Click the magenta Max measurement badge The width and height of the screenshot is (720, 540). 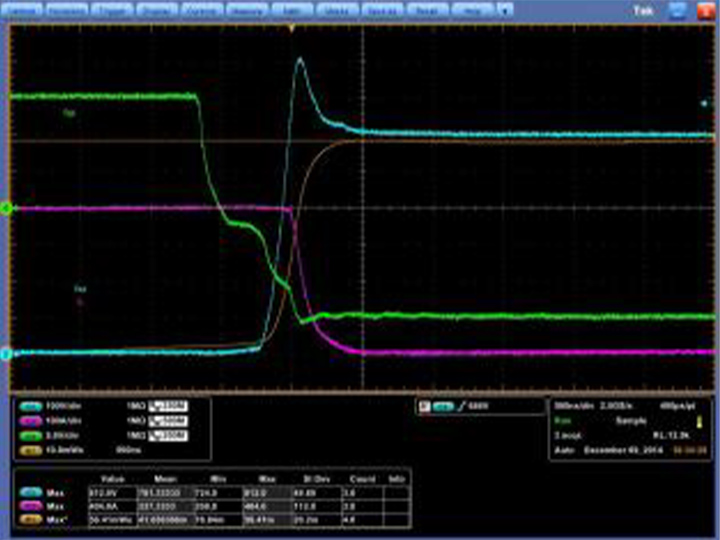coord(31,506)
